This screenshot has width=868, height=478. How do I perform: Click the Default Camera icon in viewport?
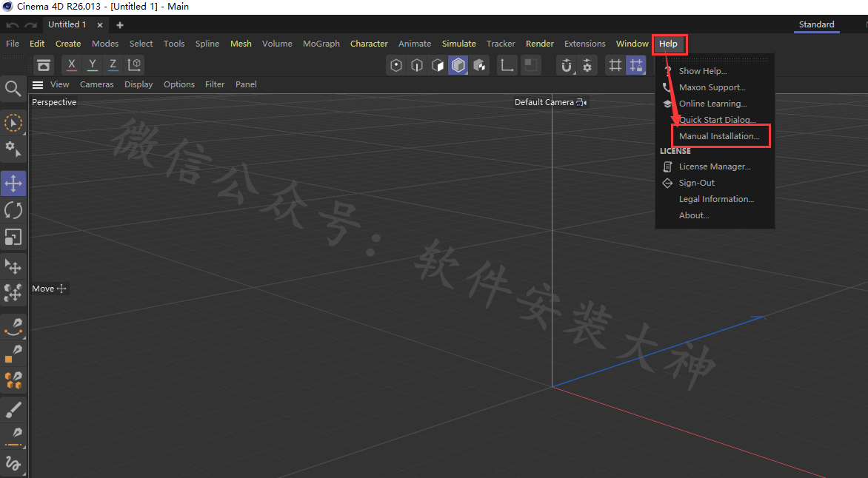(581, 102)
